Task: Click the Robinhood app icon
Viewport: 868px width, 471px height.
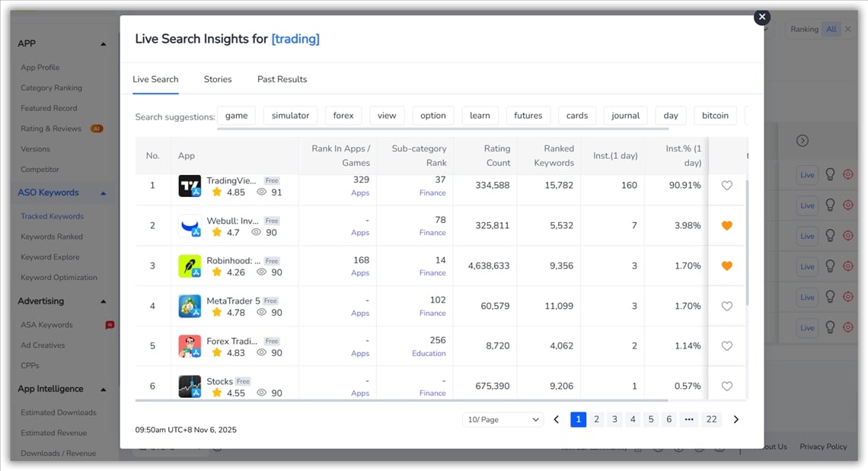Action: coord(190,266)
